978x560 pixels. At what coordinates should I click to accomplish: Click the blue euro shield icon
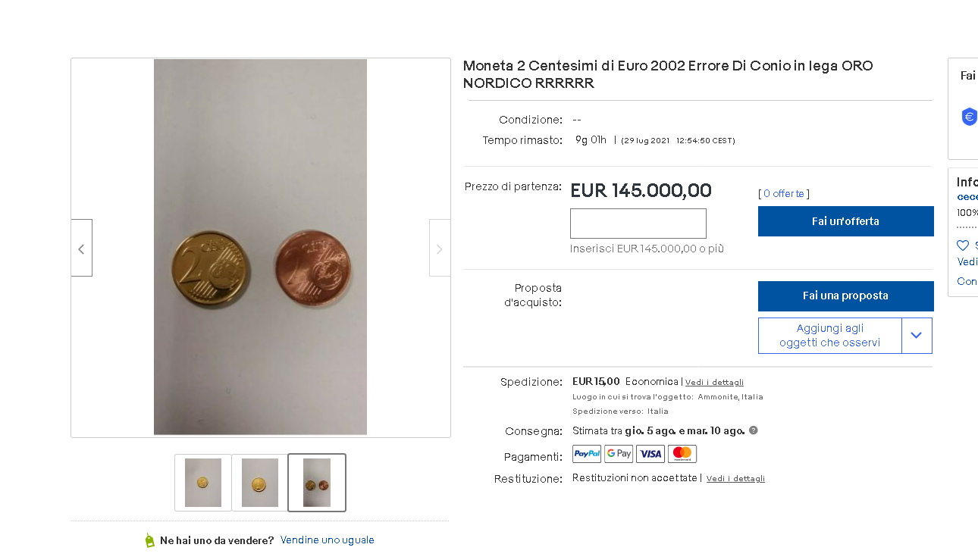pos(969,117)
